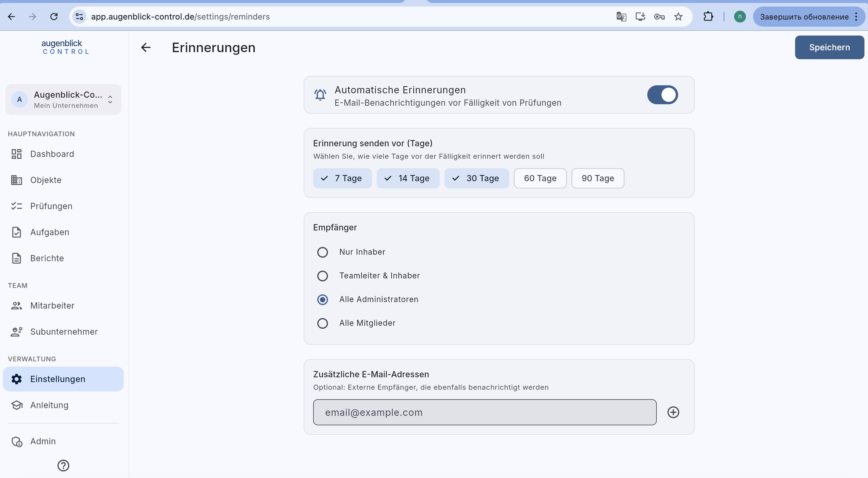Select the Alle Mitglieder radio option

point(323,323)
